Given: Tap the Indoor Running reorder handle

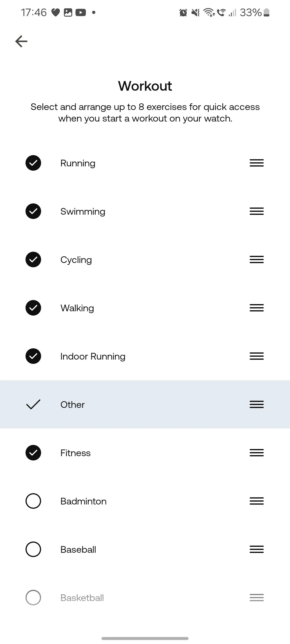Looking at the screenshot, I should [x=256, y=356].
